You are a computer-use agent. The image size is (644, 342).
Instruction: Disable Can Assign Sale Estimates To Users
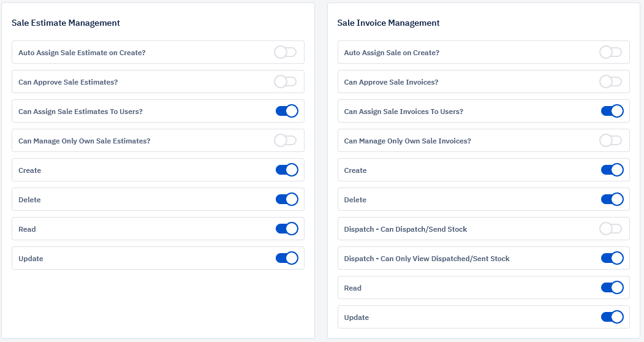tap(287, 111)
